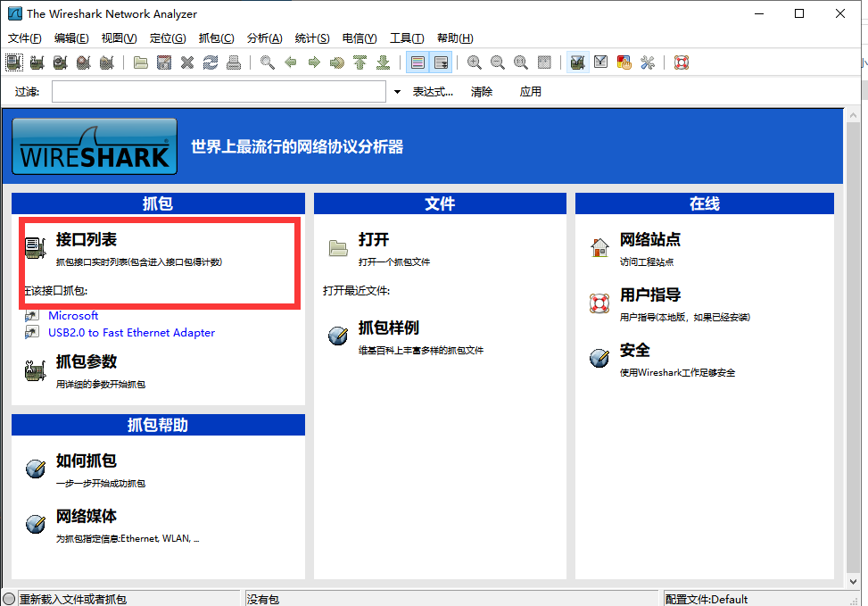
Task: Click scrollbar down arrow on start page
Action: click(x=853, y=582)
